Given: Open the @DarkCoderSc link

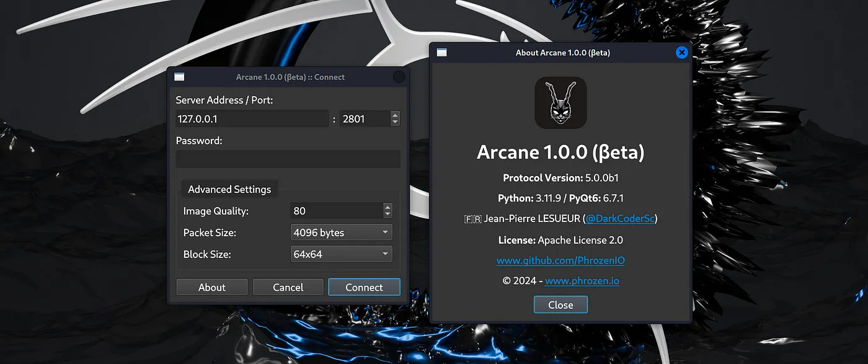Looking at the screenshot, I should click(x=620, y=218).
